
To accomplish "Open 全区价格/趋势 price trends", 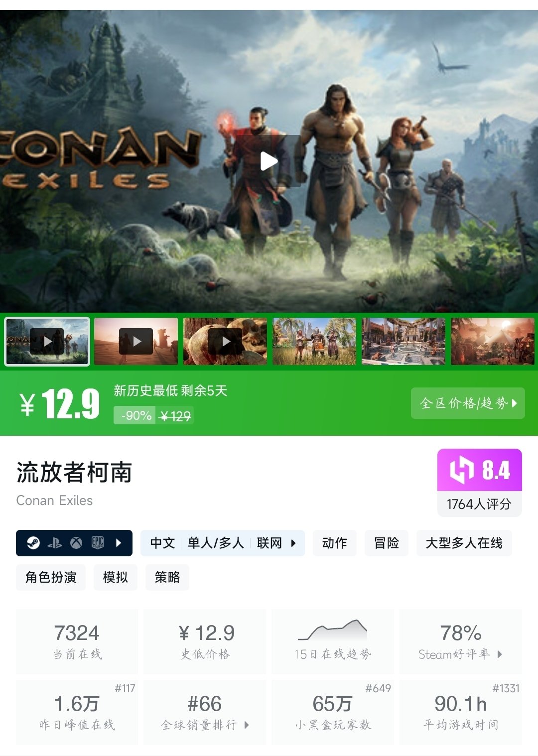I will coord(468,403).
